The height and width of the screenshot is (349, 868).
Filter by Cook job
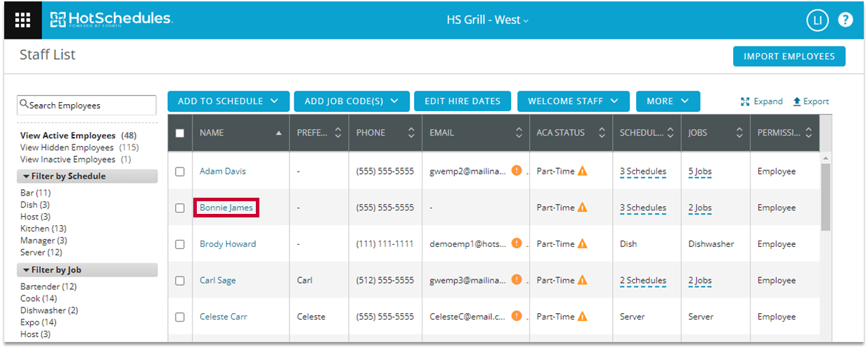pyautogui.click(x=39, y=299)
